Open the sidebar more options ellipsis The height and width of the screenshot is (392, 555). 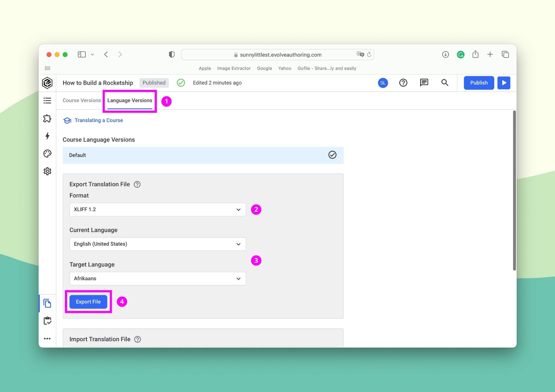pyautogui.click(x=47, y=338)
